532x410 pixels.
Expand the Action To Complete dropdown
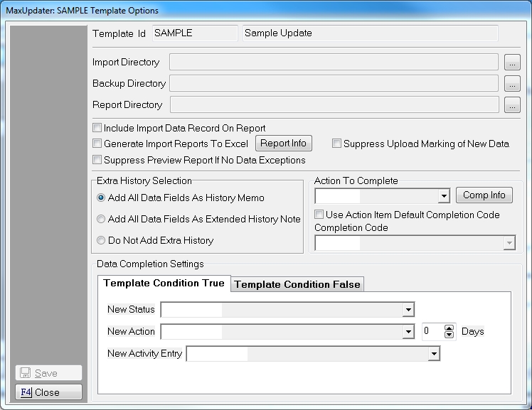[x=444, y=196]
